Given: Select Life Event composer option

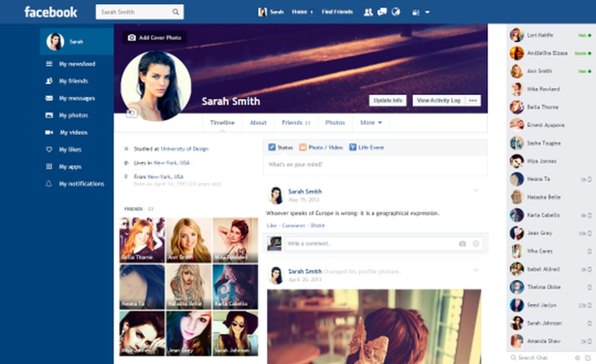Looking at the screenshot, I should [x=367, y=147].
